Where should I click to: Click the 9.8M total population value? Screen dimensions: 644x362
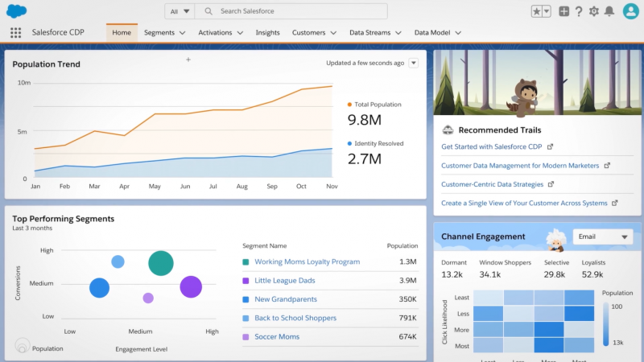coord(365,120)
